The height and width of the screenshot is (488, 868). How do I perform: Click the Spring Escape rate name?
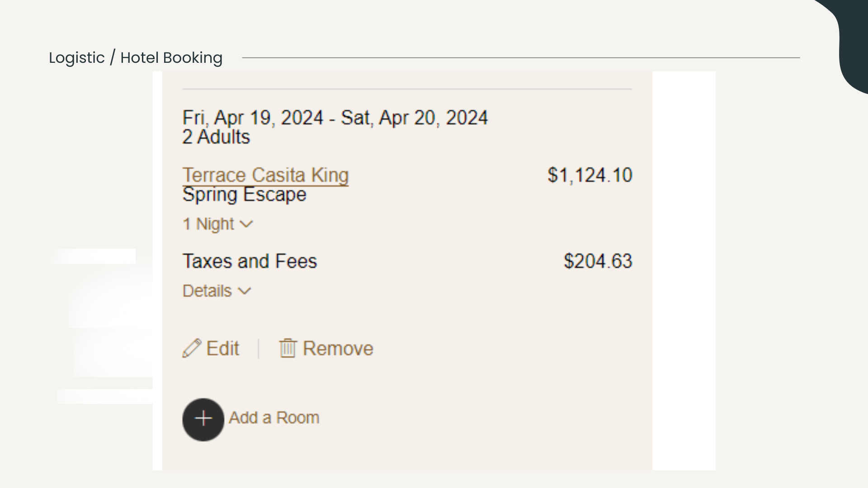[244, 195]
